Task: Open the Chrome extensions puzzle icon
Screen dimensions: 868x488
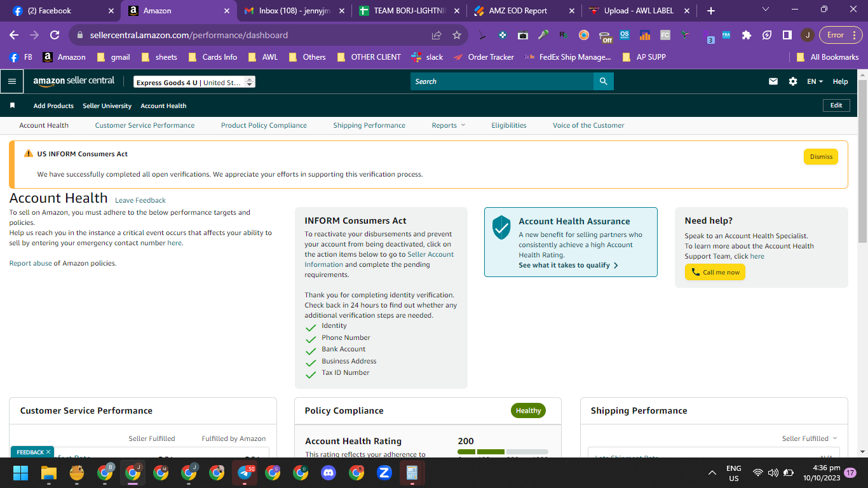Action: [x=747, y=35]
